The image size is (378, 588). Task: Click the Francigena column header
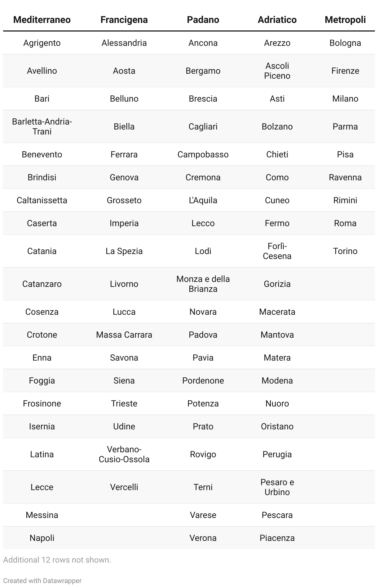click(124, 20)
